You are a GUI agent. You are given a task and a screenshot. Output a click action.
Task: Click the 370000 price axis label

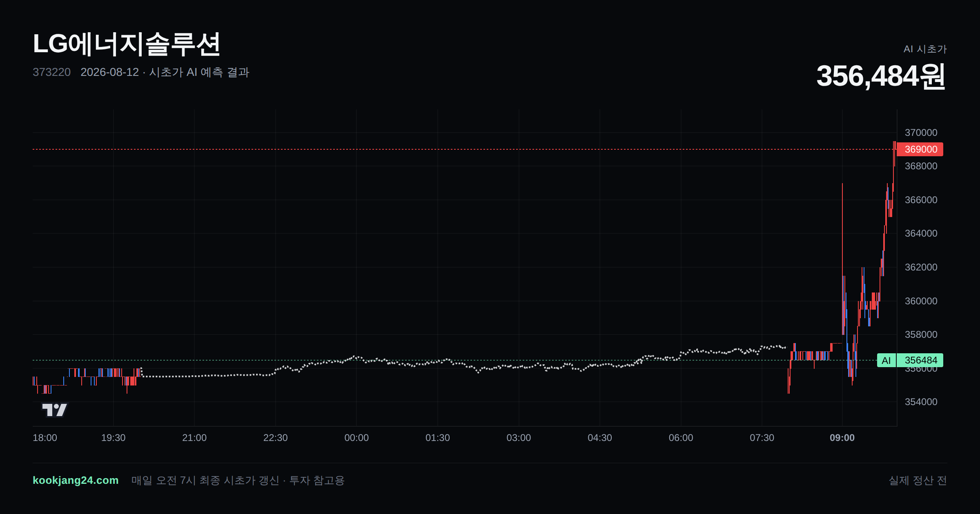(x=921, y=133)
